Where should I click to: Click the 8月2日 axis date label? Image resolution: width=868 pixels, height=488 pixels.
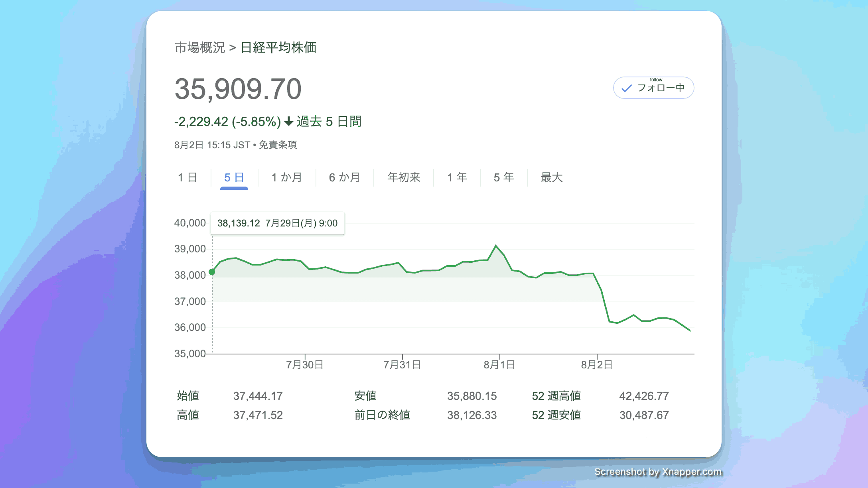click(x=597, y=364)
